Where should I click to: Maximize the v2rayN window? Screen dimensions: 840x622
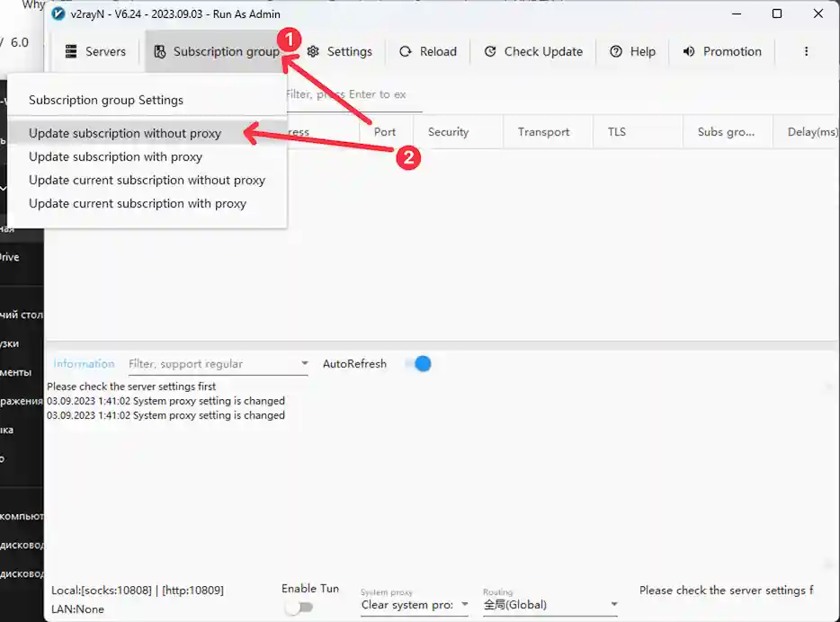(777, 14)
